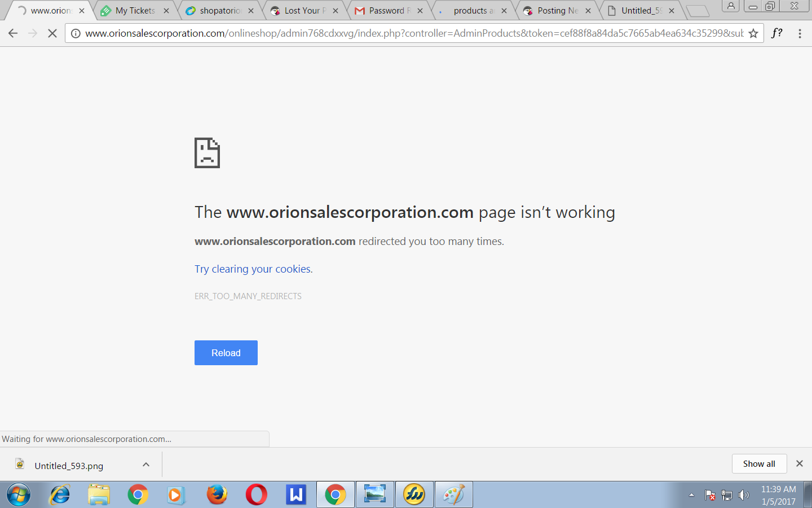The image size is (812, 508).
Task: Click the blue Reload button
Action: click(x=226, y=353)
